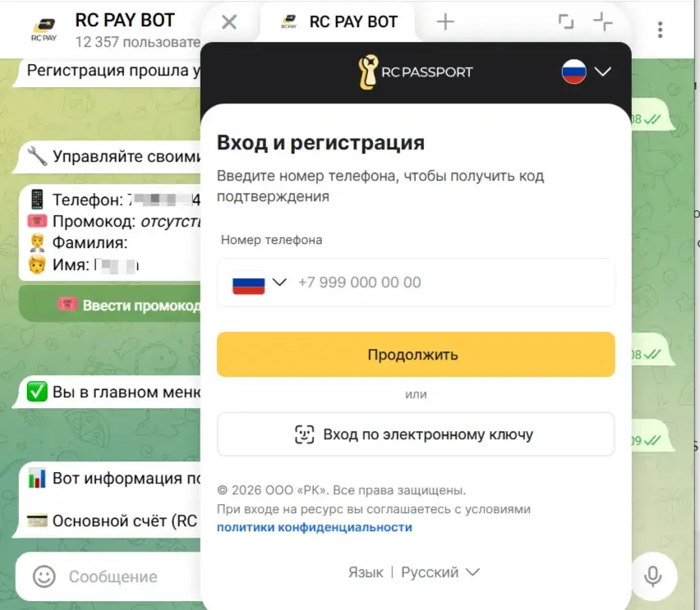
Task: Click the Фамилия line in the chat message
Action: [78, 242]
